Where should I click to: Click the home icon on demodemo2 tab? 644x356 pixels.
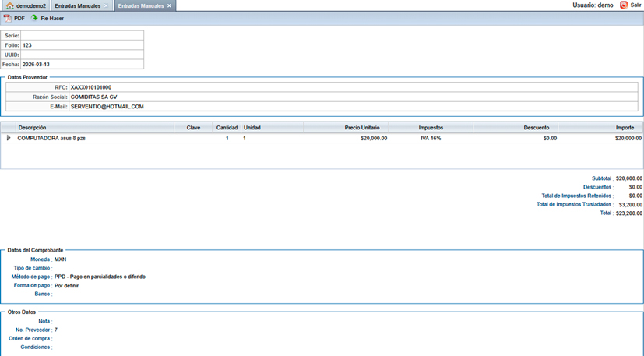[x=9, y=5]
